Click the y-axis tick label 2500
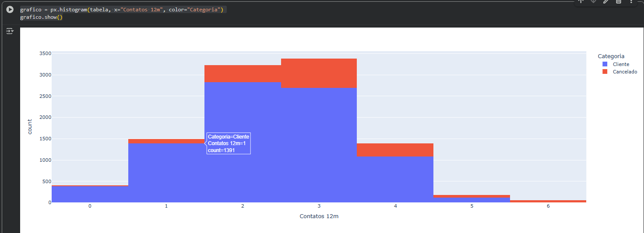Image resolution: width=644 pixels, height=233 pixels. coord(46,96)
